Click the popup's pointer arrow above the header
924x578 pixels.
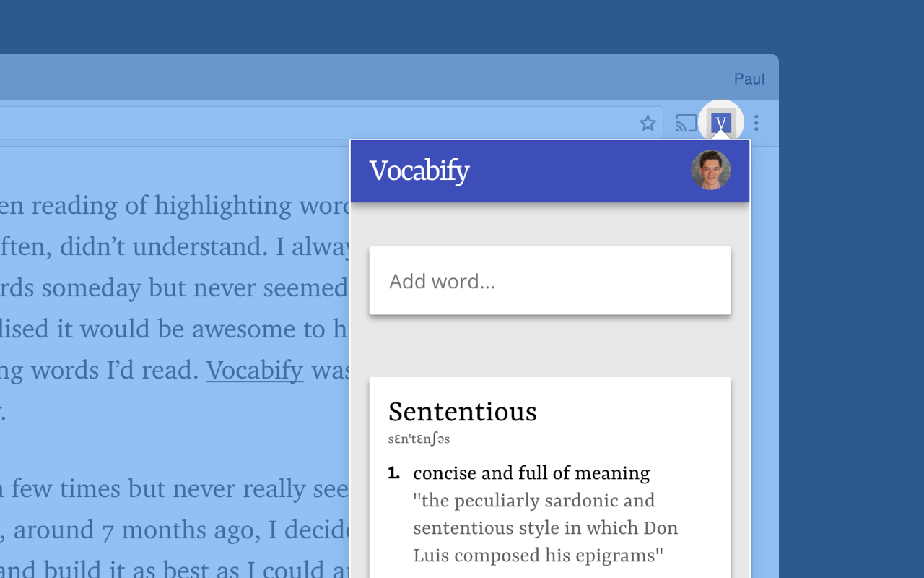coord(720,136)
